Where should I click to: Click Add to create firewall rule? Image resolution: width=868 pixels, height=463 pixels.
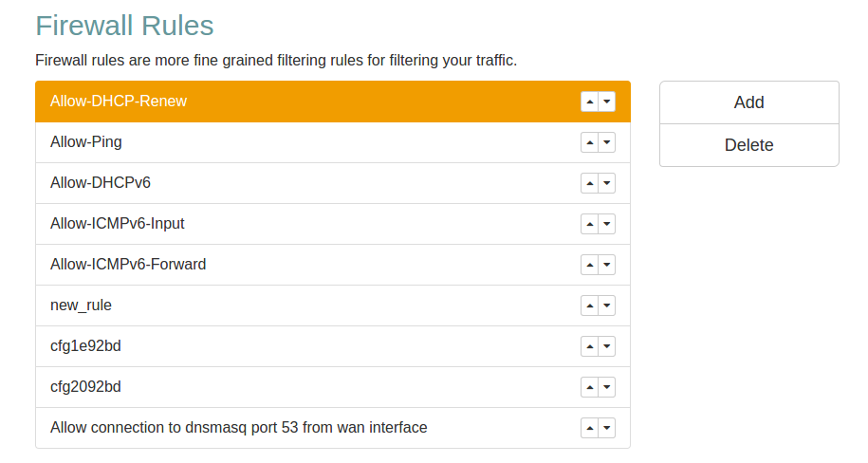(748, 102)
